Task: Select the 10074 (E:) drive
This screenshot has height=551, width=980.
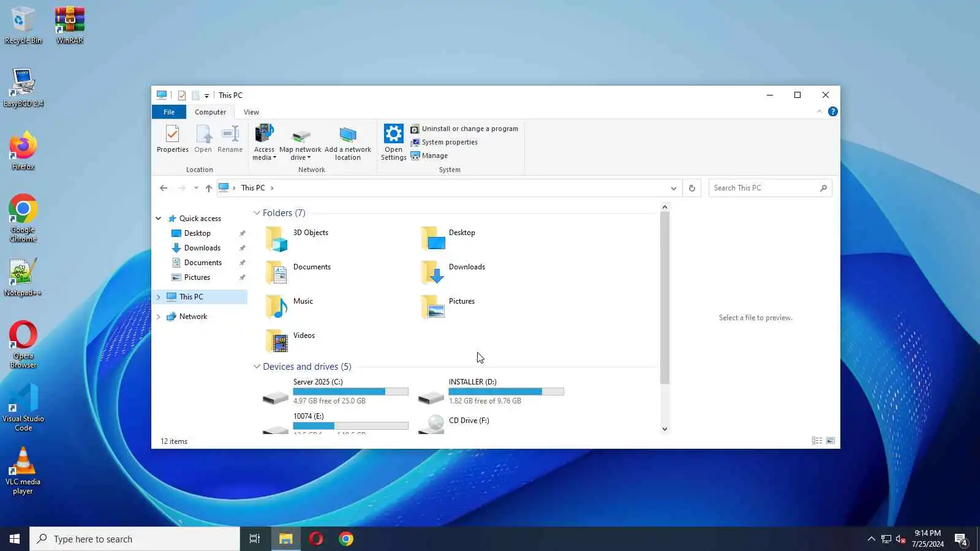Action: (x=336, y=422)
